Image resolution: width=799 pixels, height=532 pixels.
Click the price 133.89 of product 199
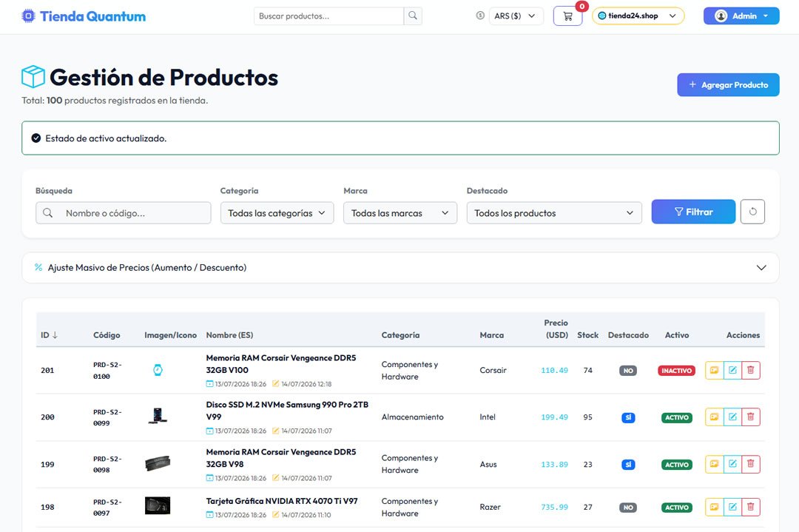[554, 464]
